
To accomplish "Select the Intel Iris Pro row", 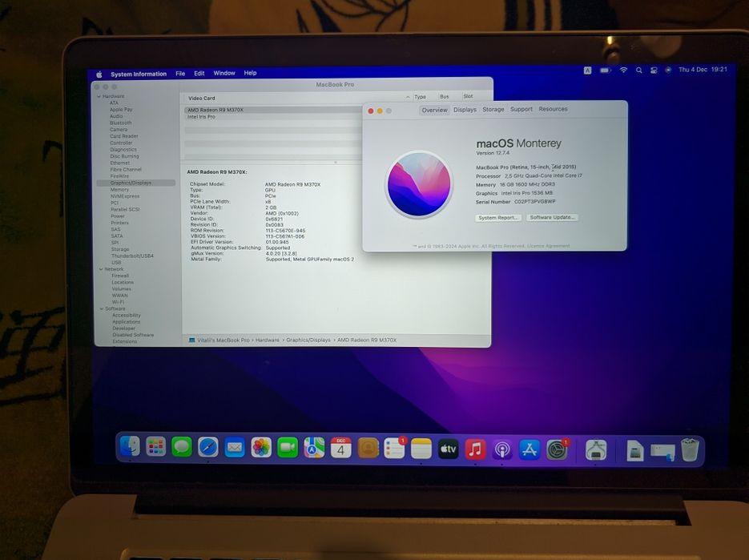I will pyautogui.click(x=273, y=117).
